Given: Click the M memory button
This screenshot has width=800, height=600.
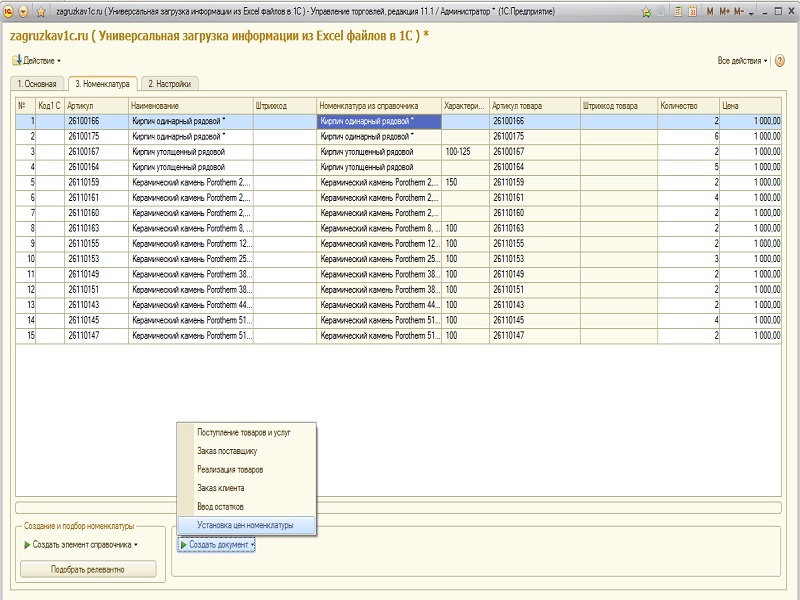Looking at the screenshot, I should pyautogui.click(x=710, y=12).
